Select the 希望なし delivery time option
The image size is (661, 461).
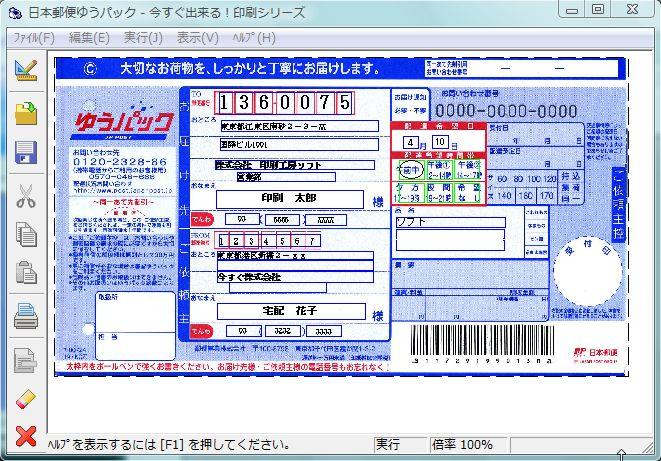469,193
